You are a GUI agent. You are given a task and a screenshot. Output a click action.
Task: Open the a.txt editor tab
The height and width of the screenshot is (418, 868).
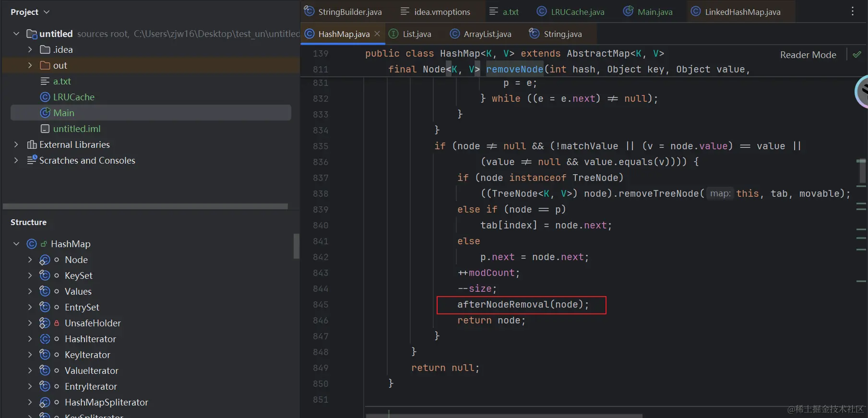504,12
